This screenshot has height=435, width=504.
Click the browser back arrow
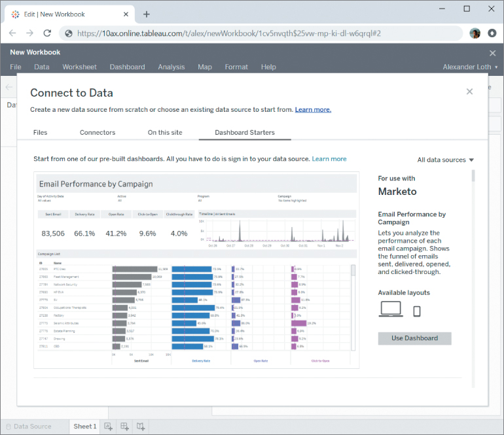tap(12, 33)
